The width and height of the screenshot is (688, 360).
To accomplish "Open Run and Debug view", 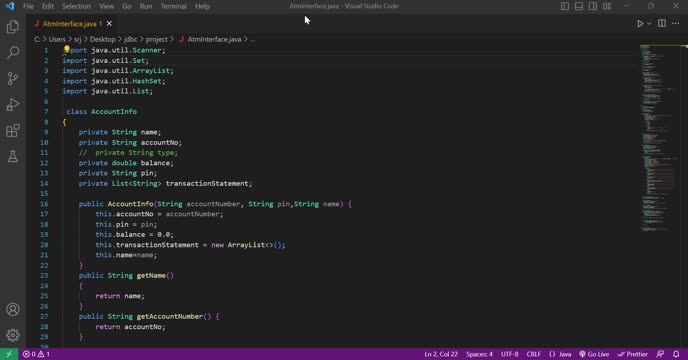I will click(13, 104).
